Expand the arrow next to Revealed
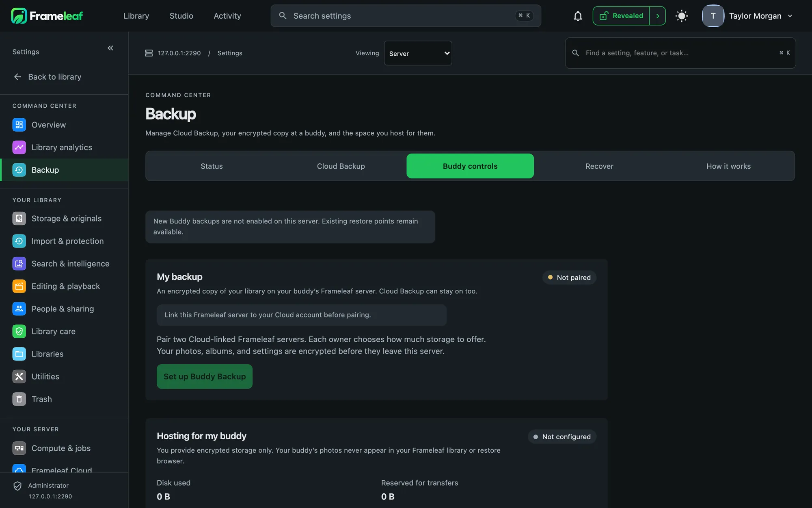 tap(658, 16)
